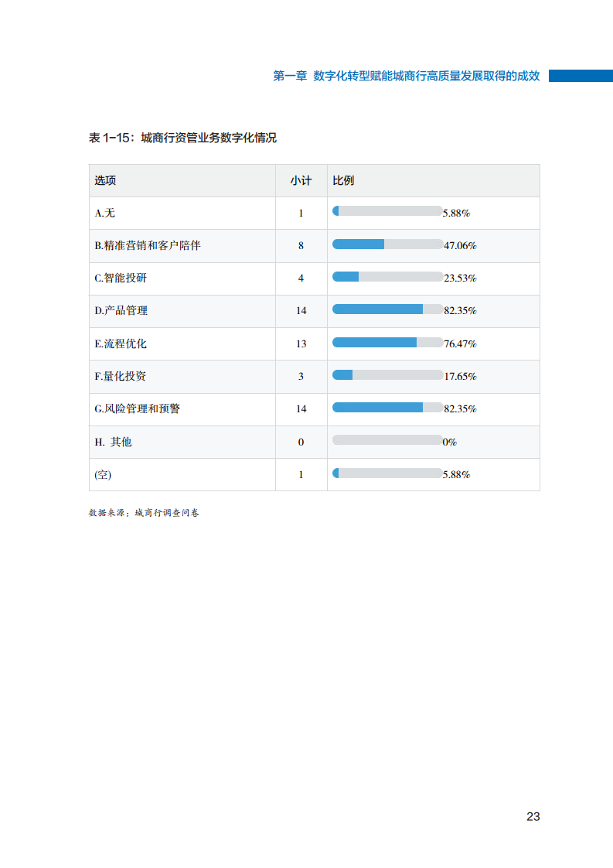The width and height of the screenshot is (613, 868).
Task: Click the progress bar in row A.无
Action: pos(387,211)
